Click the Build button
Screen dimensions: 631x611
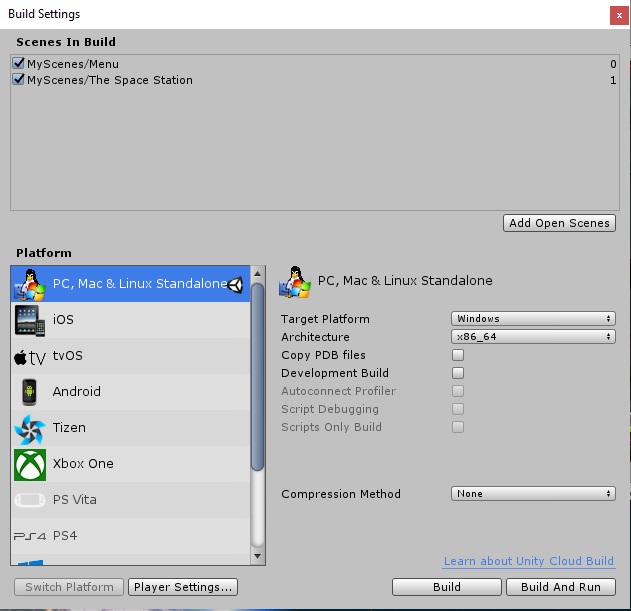[447, 587]
